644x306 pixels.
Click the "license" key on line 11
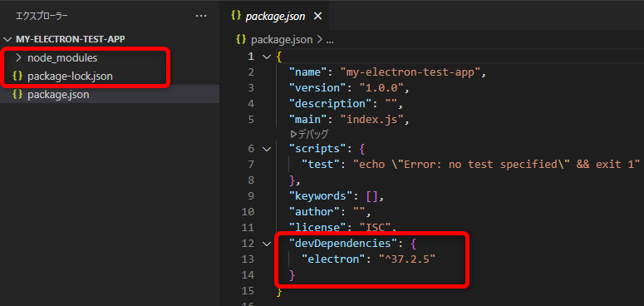317,227
